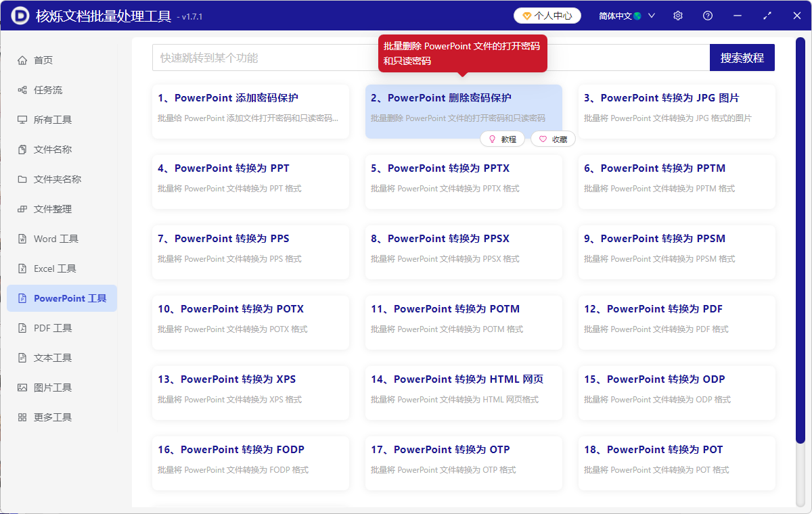Image resolution: width=812 pixels, height=514 pixels.
Task: Click the 所有工具 monitor icon
Action: (x=22, y=120)
